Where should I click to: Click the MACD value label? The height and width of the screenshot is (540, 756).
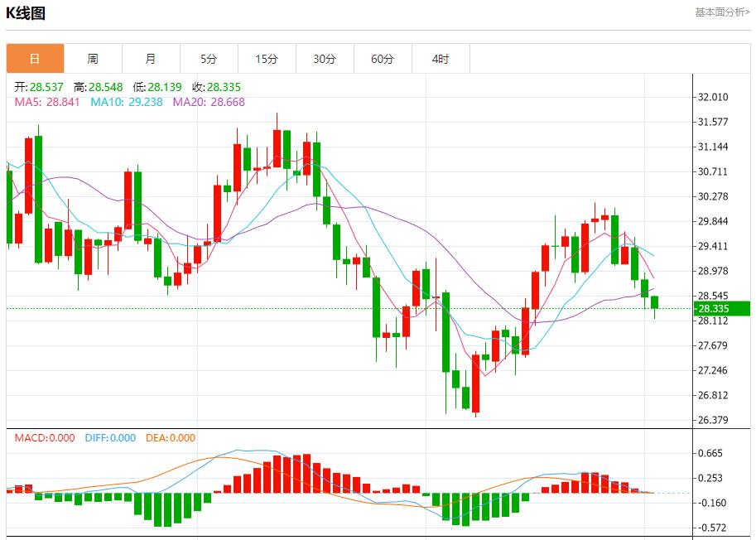45,438
